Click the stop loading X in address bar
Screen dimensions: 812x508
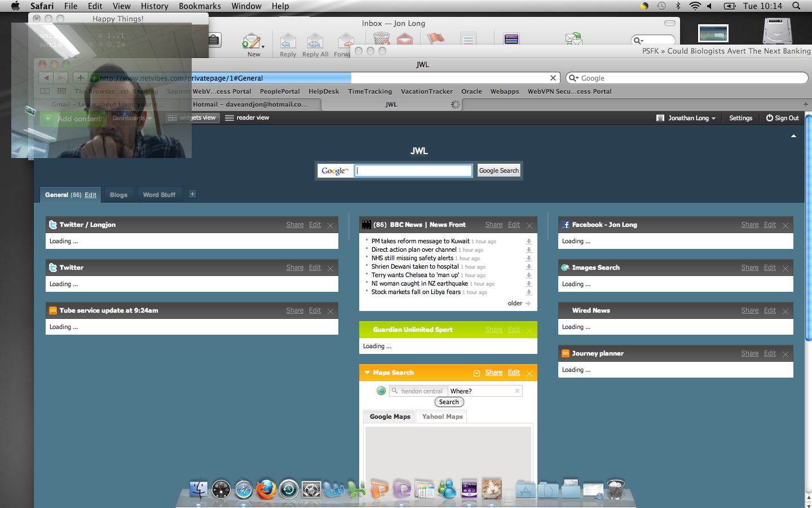[x=553, y=78]
